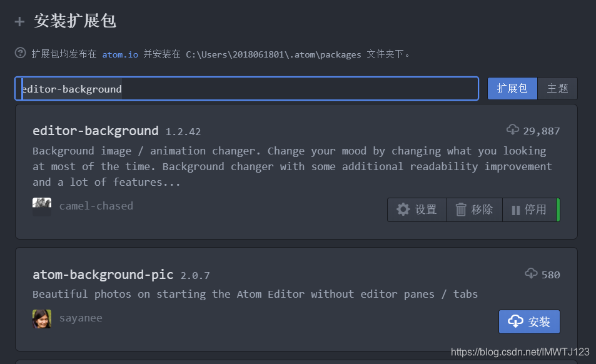The height and width of the screenshot is (364, 596).
Task: Click the 29,887 download count text
Action: (541, 131)
